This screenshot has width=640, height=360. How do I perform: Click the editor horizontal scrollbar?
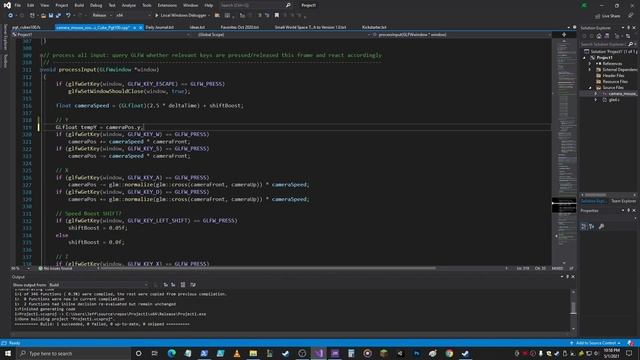267,269
